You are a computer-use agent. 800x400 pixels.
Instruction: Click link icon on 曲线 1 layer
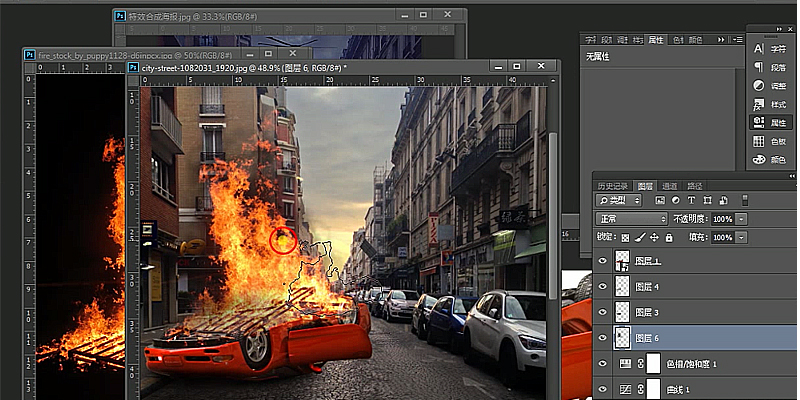pos(640,389)
